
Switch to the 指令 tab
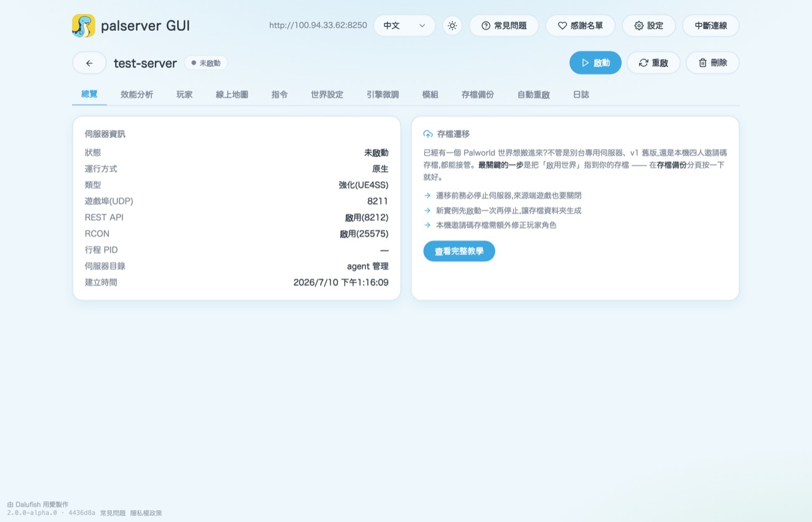[x=279, y=95]
